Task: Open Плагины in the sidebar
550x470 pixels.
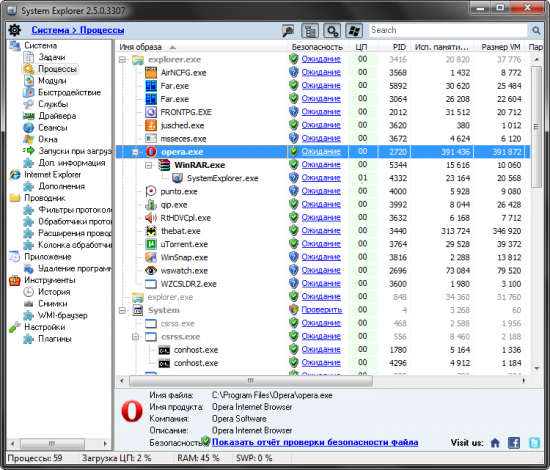Action: 54,339
